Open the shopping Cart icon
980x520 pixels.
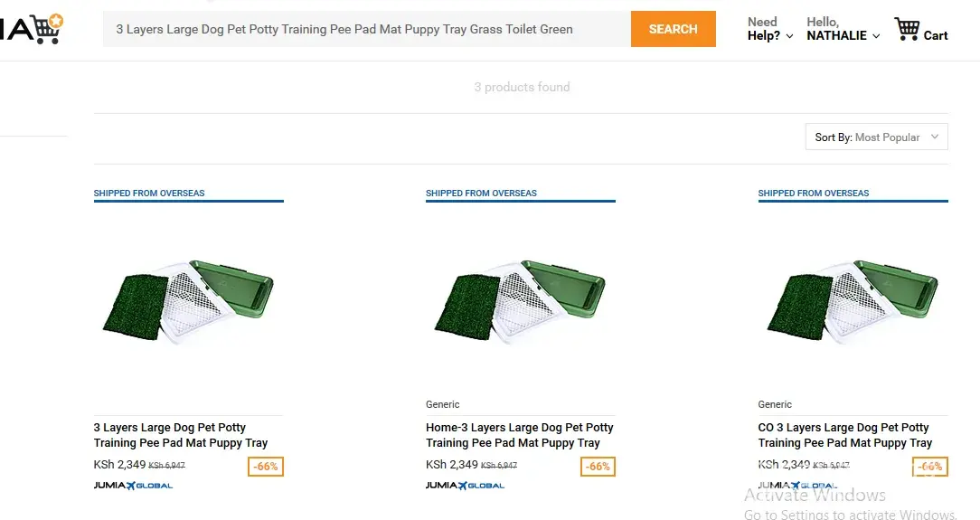click(907, 30)
